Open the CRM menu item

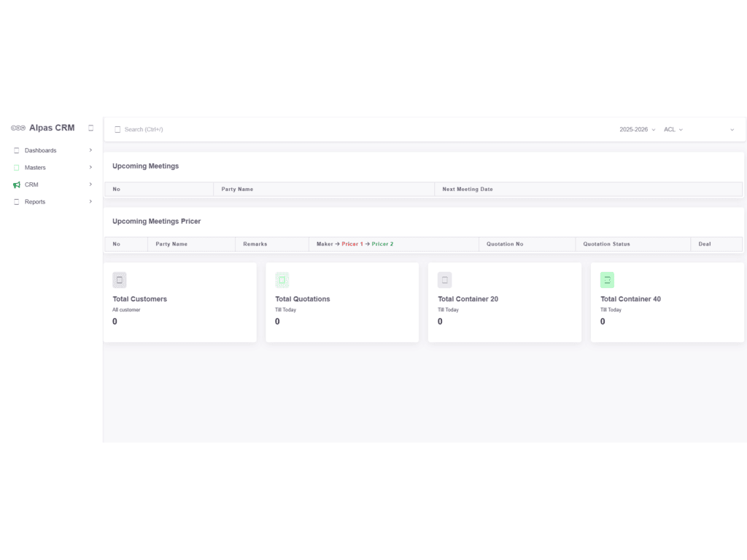31,185
